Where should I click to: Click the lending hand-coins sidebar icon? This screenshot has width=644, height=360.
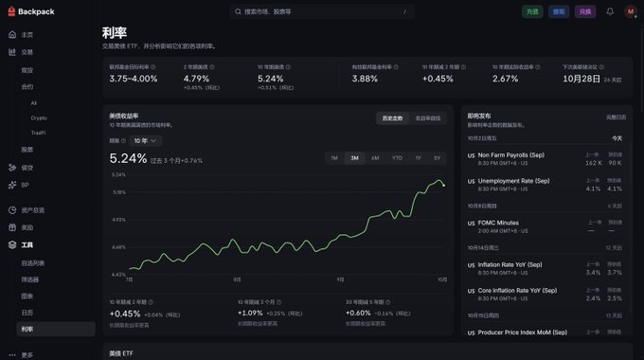[12, 168]
